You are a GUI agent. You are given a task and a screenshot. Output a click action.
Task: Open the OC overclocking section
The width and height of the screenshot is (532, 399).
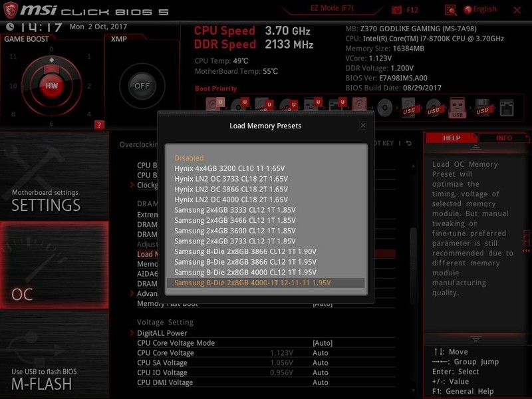coord(55,265)
